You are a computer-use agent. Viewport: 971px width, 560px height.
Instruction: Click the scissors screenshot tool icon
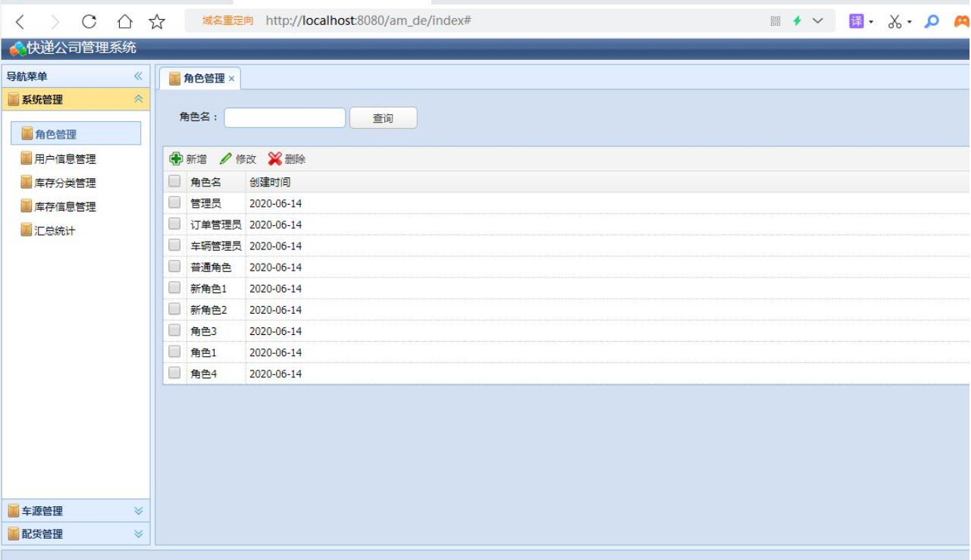pos(895,22)
